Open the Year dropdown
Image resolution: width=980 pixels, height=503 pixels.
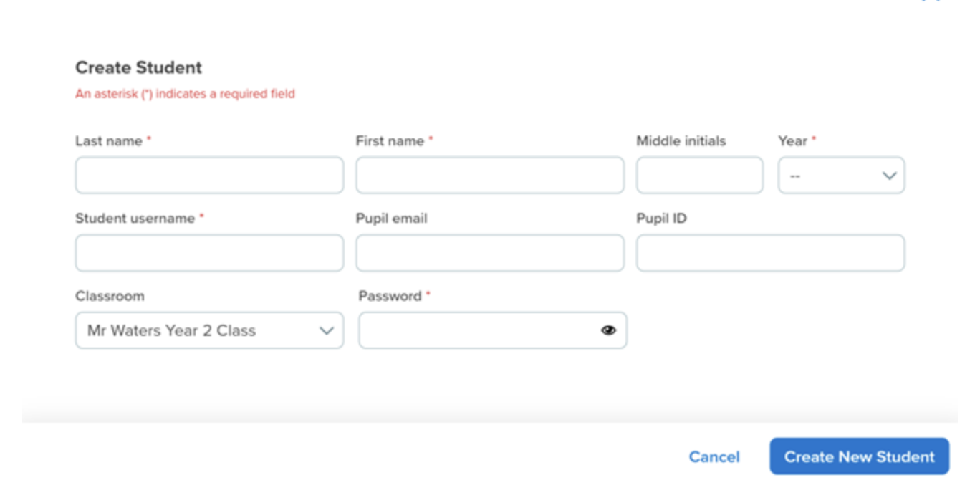[x=841, y=176]
